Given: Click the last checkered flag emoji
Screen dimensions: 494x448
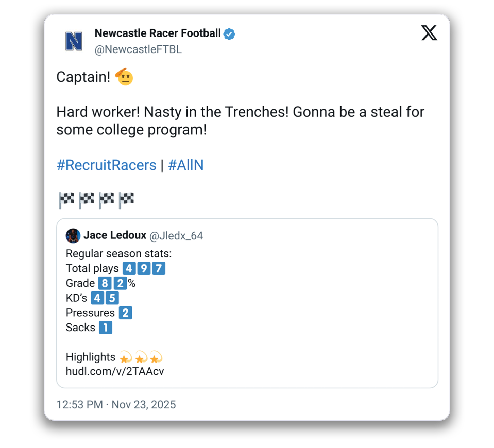Looking at the screenshot, I should (x=126, y=200).
